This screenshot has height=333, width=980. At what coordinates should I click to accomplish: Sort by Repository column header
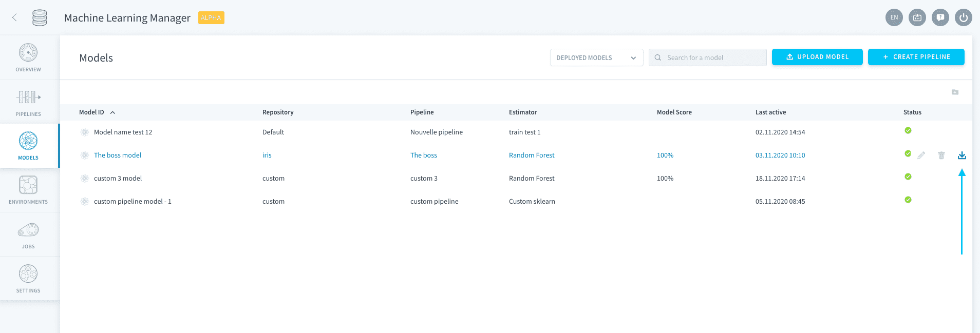(x=278, y=112)
